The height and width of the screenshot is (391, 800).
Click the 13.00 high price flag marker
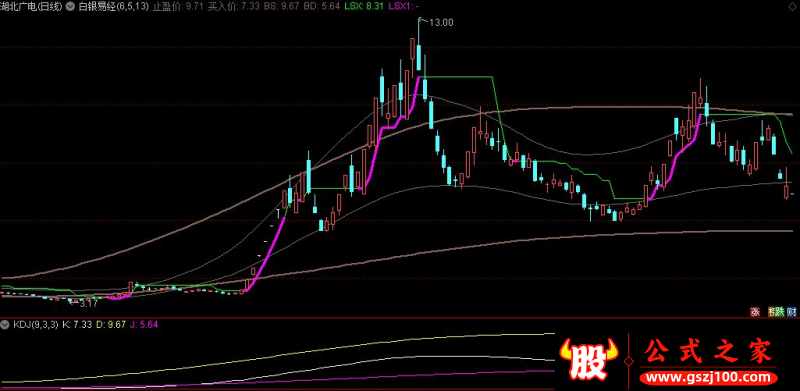tap(436, 22)
